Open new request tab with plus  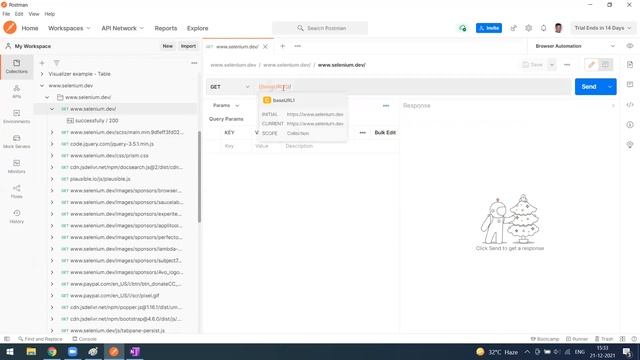[282, 46]
